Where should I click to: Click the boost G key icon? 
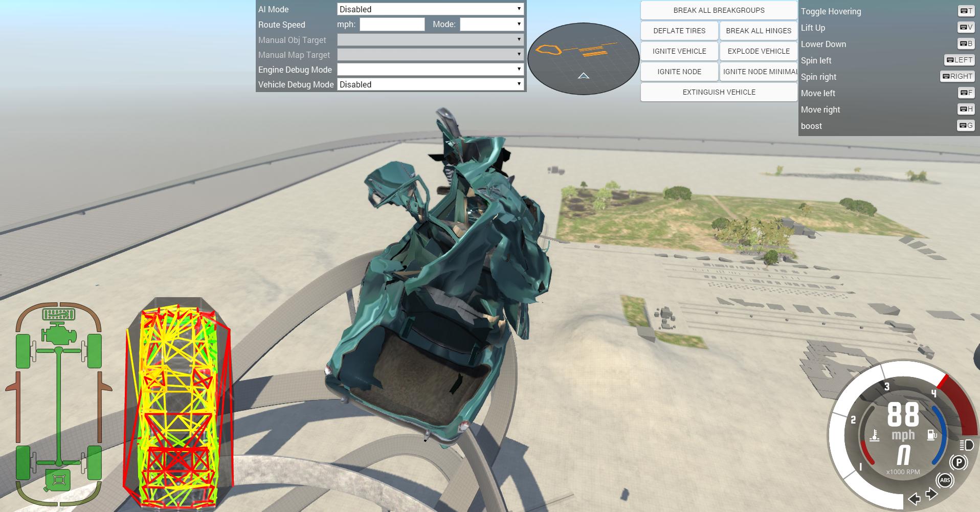tap(966, 125)
